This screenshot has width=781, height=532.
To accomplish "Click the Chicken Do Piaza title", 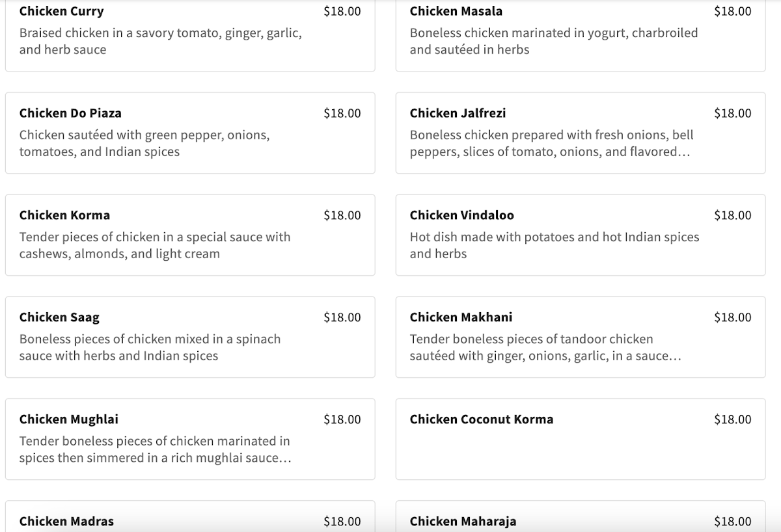I will 70,113.
